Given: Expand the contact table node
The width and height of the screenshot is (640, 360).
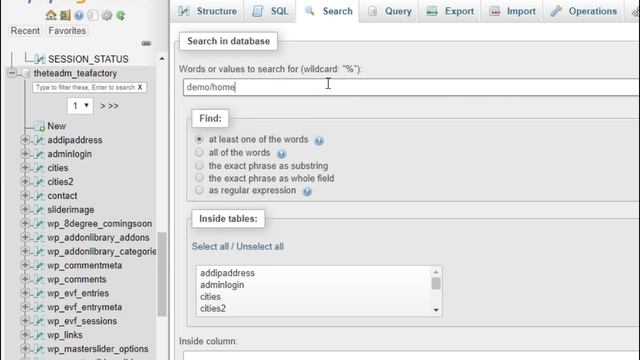Looking at the screenshot, I should pos(25,196).
